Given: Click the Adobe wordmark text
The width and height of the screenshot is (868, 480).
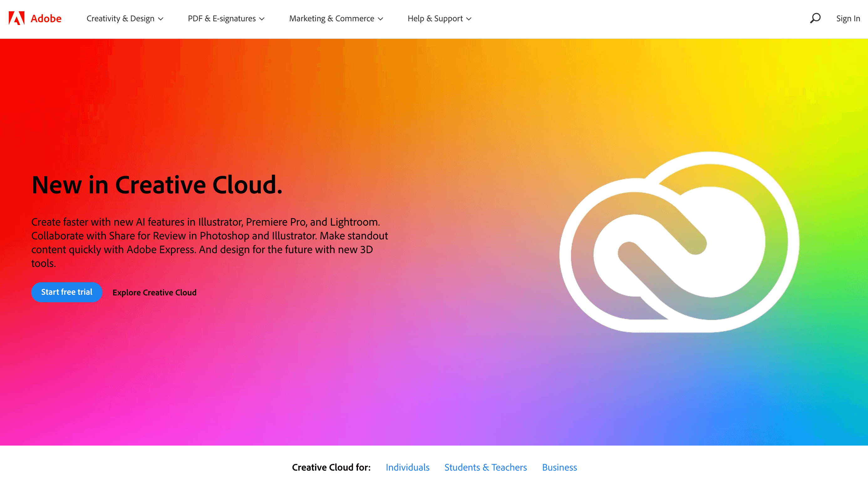Looking at the screenshot, I should tap(46, 18).
